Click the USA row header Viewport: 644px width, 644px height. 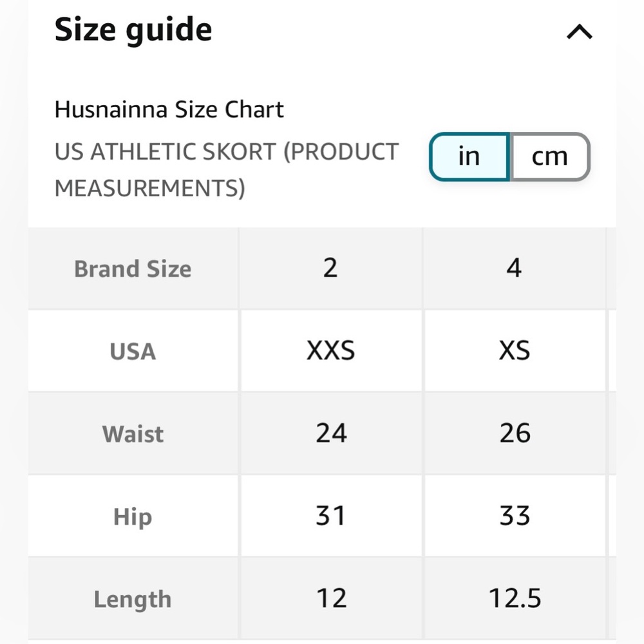pyautogui.click(x=133, y=351)
